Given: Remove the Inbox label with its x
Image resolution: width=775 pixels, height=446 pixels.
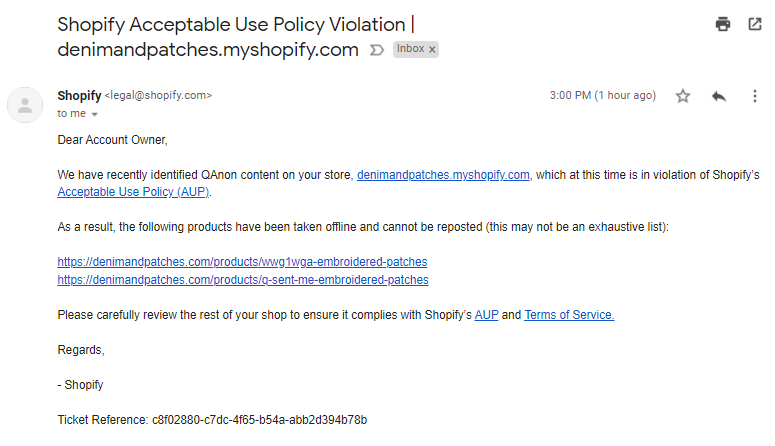Looking at the screenshot, I should pyautogui.click(x=432, y=49).
